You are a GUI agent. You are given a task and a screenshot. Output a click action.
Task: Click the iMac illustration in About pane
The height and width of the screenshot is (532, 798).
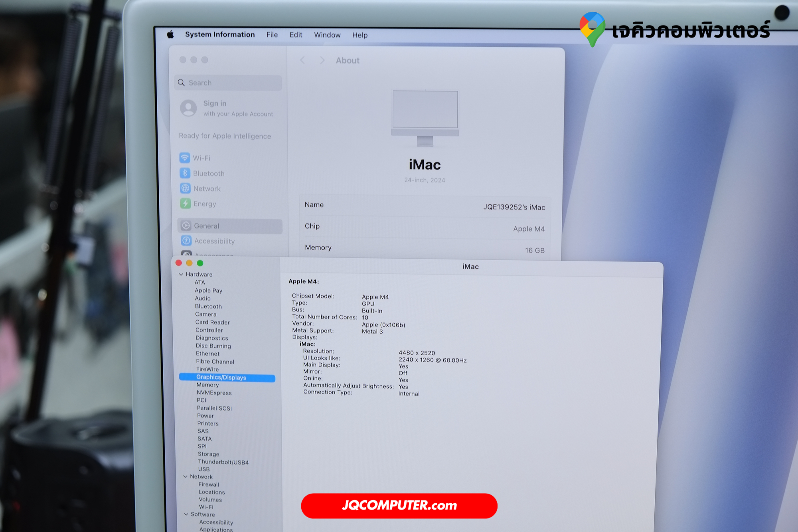click(425, 119)
